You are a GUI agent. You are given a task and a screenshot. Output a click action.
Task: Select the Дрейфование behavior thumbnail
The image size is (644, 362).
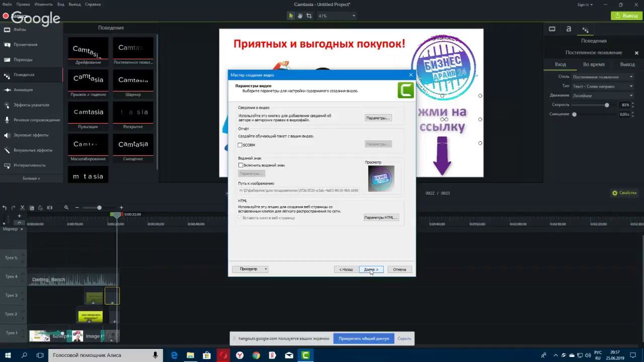(88, 51)
